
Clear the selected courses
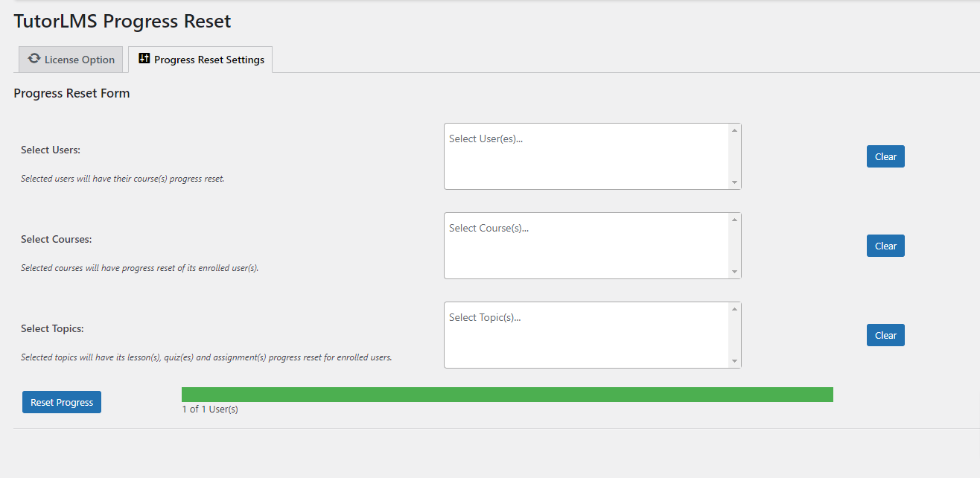coord(885,246)
